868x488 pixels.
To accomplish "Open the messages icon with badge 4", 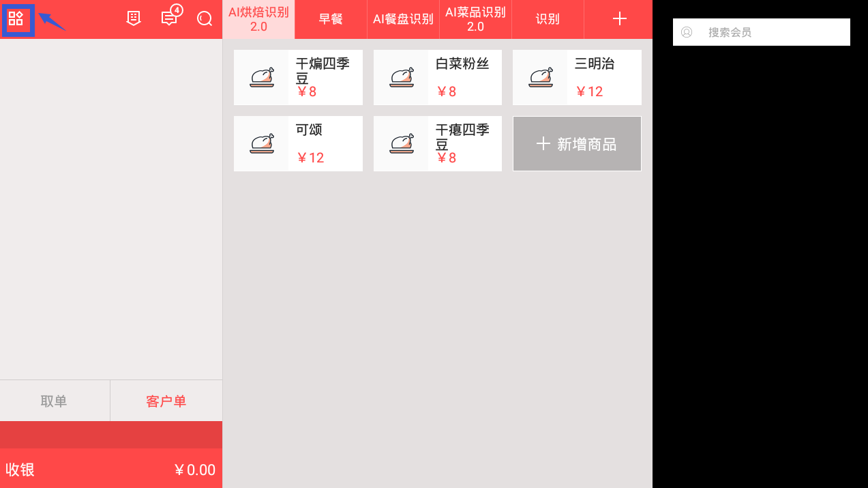I will tap(170, 17).
